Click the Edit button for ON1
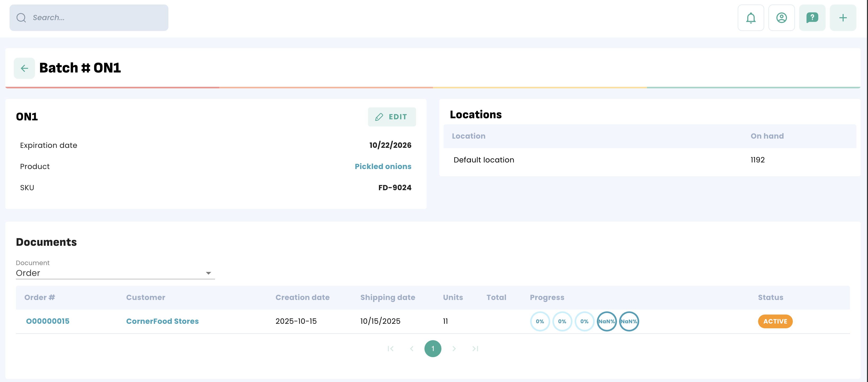 [392, 117]
